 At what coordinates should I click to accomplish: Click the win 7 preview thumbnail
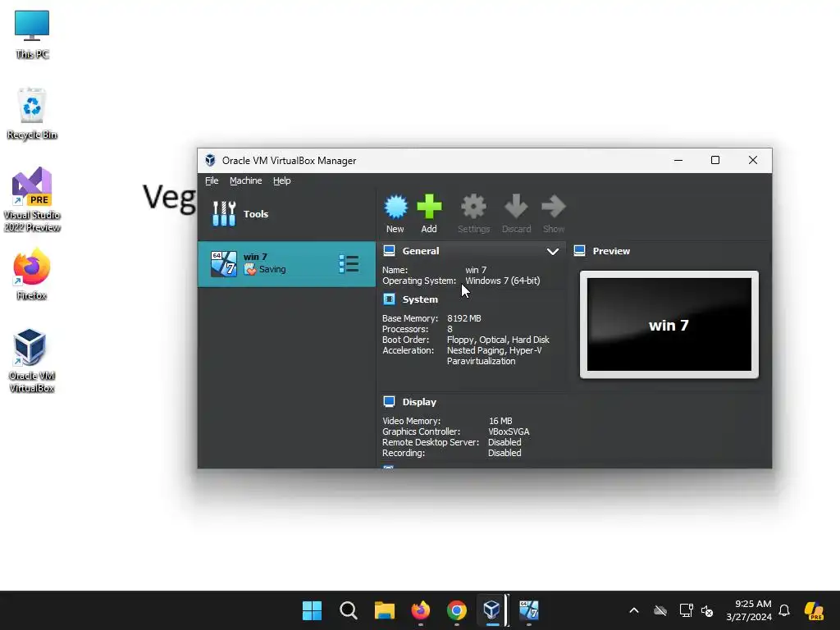(669, 325)
